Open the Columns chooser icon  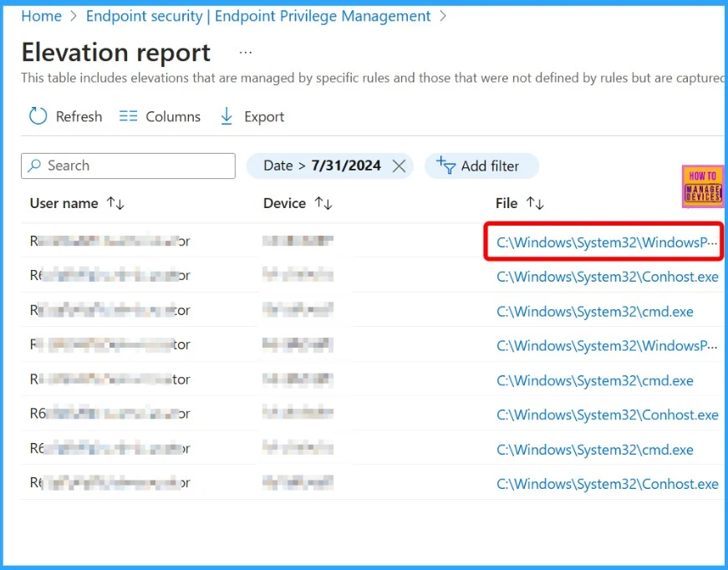click(128, 116)
